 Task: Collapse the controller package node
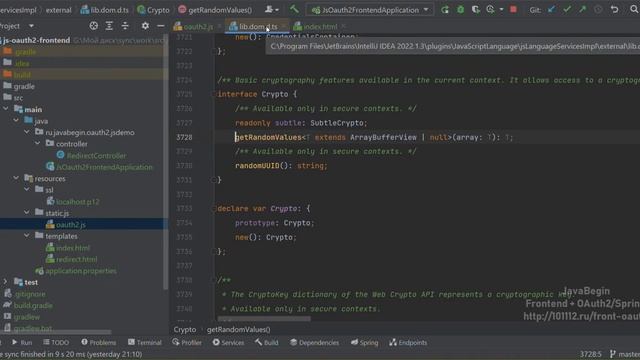38,143
